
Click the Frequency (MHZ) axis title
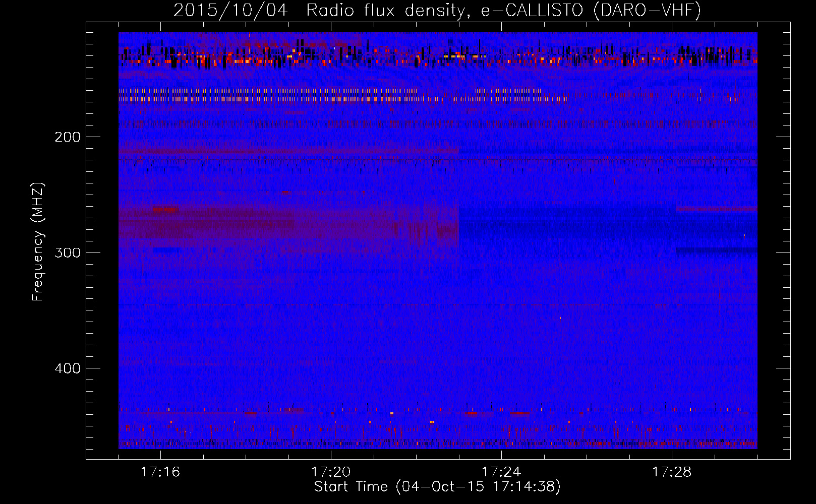37,242
